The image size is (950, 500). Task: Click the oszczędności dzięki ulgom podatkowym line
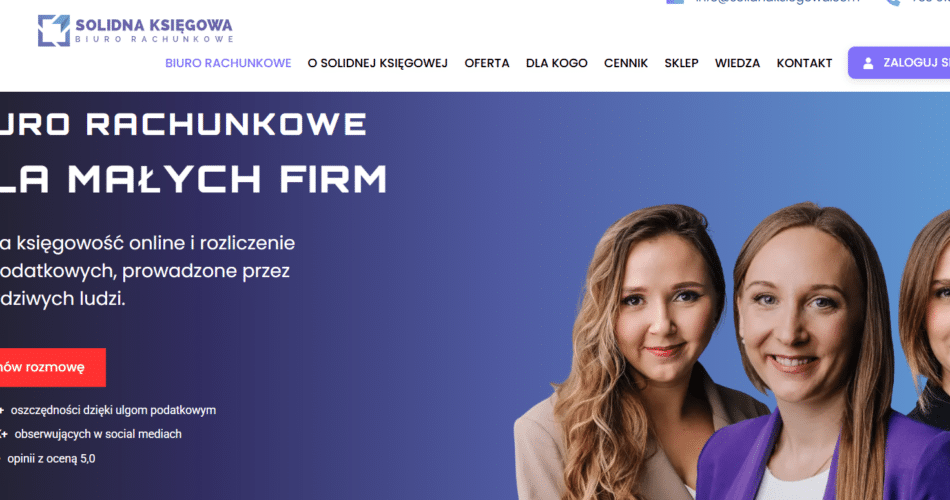(x=108, y=410)
